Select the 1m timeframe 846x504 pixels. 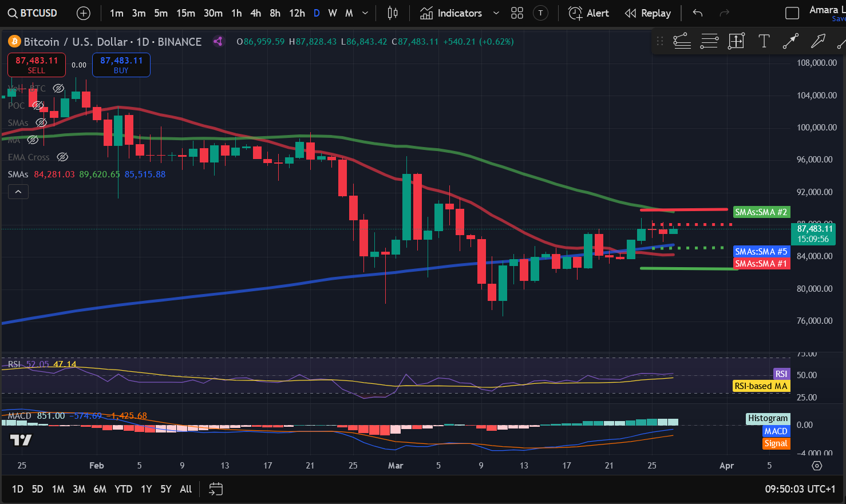point(117,13)
